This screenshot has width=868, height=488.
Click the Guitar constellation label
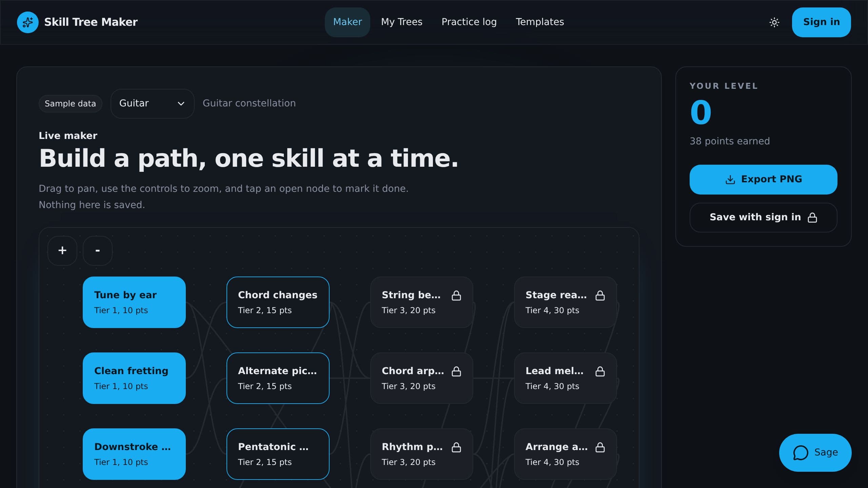point(249,103)
